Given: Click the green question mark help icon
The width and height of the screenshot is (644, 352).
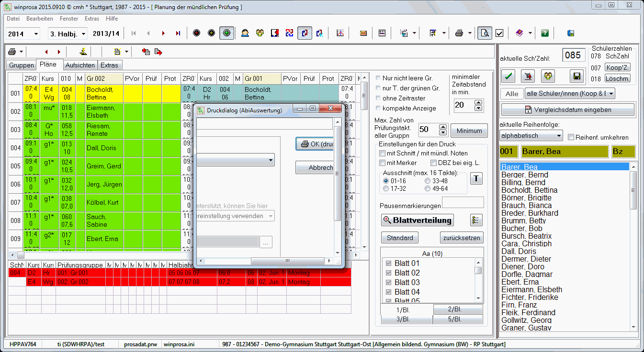Looking at the screenshot, I should 545,33.
